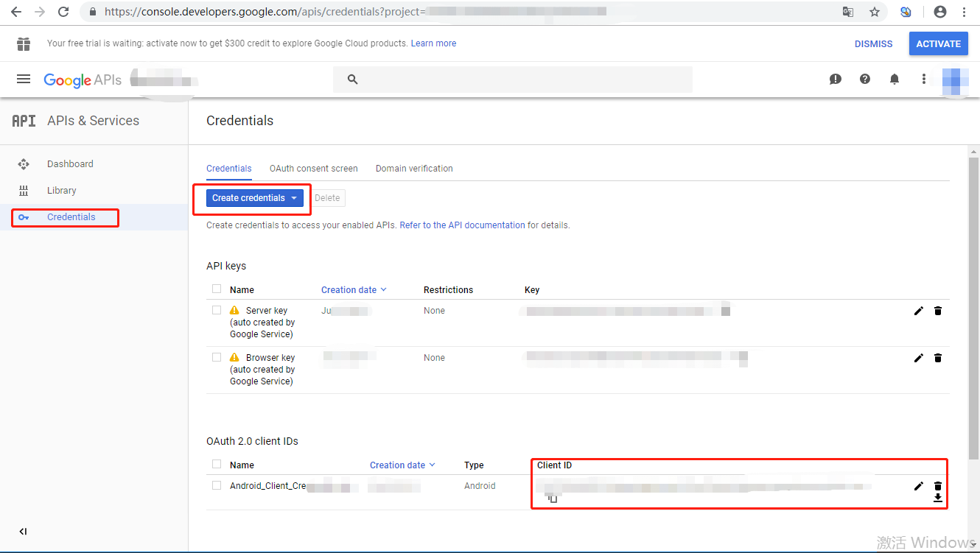Delete the Server key with trash icon
Screen dimensions: 980x553
point(938,311)
